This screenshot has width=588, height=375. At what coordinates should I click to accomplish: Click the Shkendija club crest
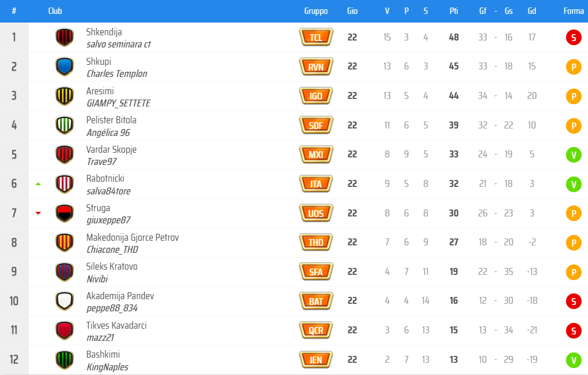pos(64,36)
